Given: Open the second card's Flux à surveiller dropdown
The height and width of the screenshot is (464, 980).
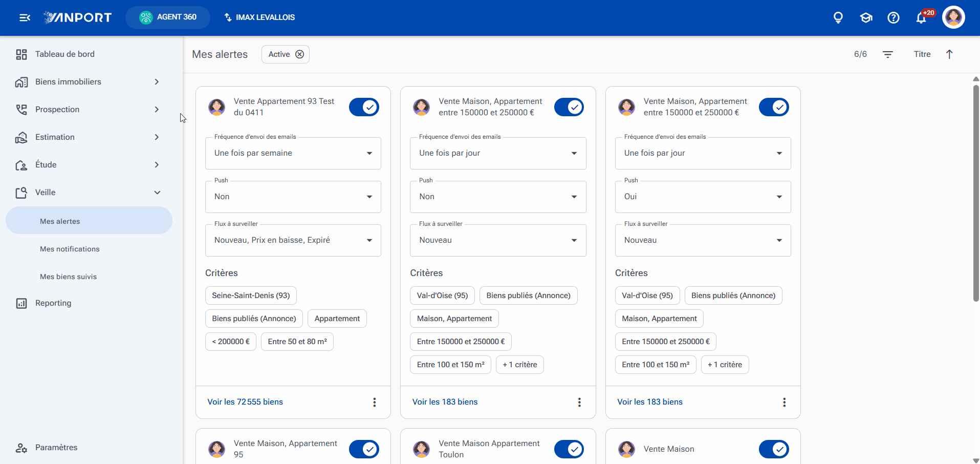Looking at the screenshot, I should 498,240.
